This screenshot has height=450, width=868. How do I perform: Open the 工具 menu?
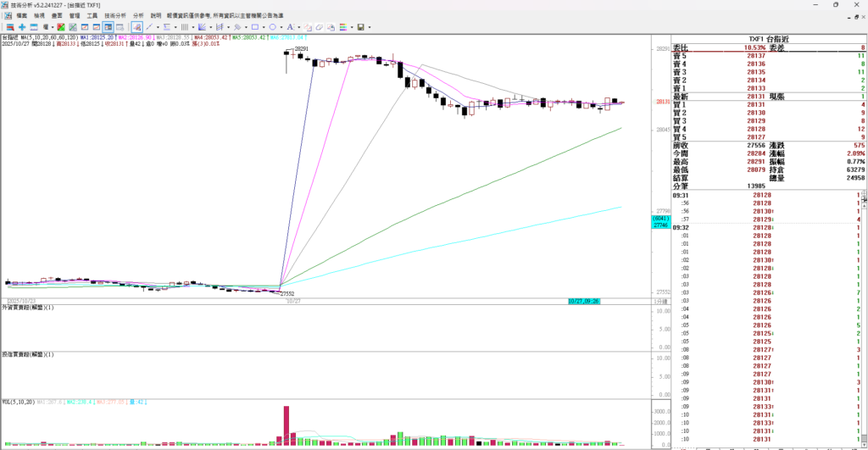pos(92,15)
